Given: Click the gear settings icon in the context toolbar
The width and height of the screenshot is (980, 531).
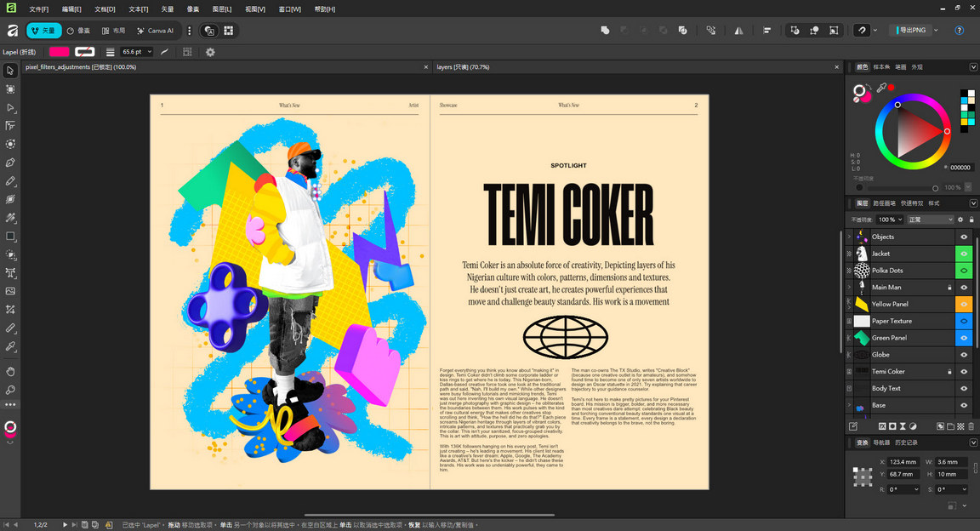Looking at the screenshot, I should click(210, 52).
